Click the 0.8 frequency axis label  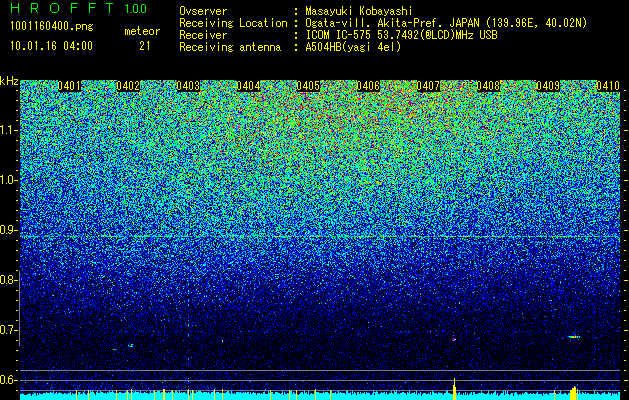(7, 280)
